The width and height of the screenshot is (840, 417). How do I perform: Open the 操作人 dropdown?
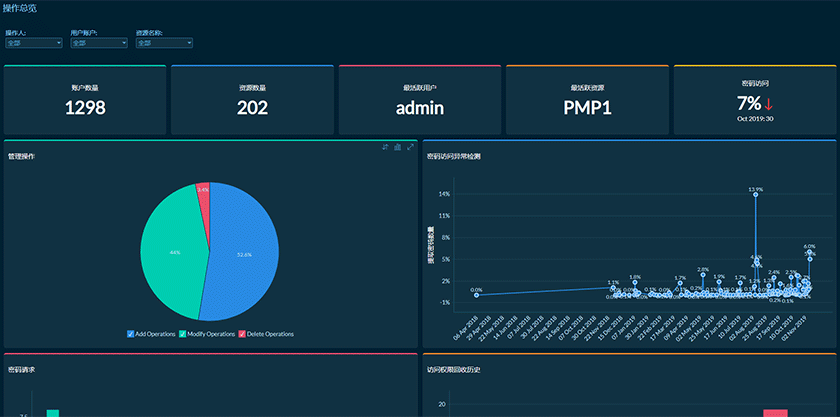click(34, 43)
